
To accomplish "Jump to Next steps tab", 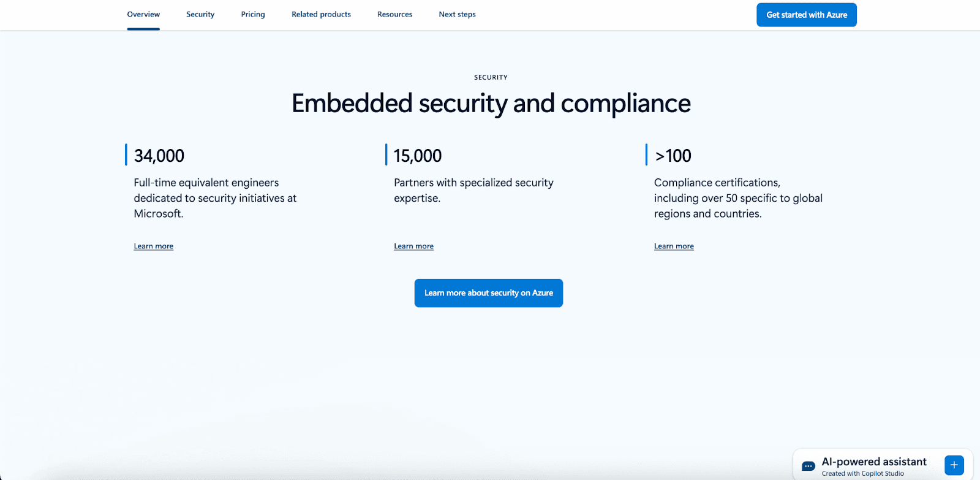I will tap(457, 14).
